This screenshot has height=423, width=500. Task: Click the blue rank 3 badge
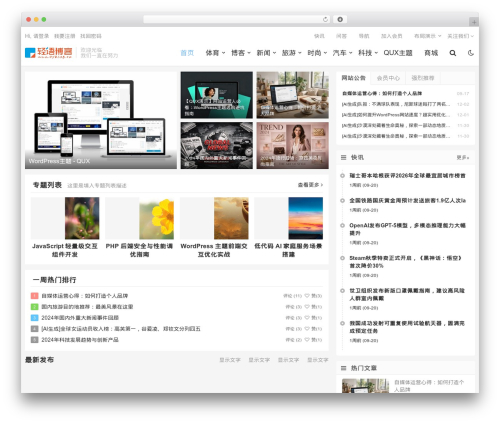pos(35,318)
